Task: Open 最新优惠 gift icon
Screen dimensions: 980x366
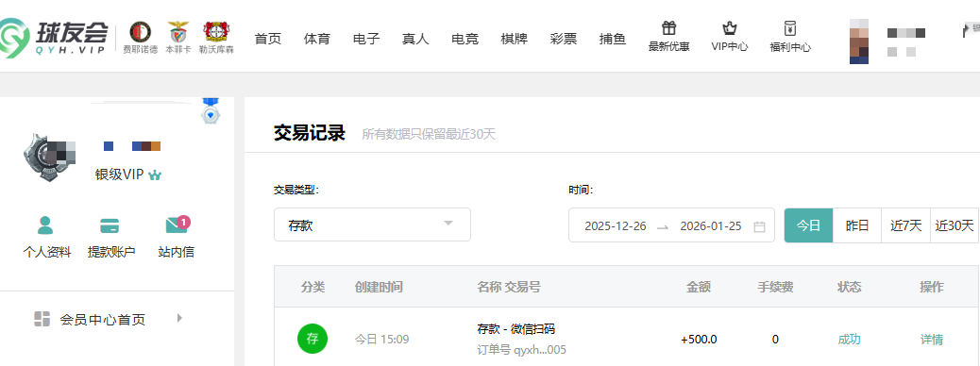Action: pos(668,28)
